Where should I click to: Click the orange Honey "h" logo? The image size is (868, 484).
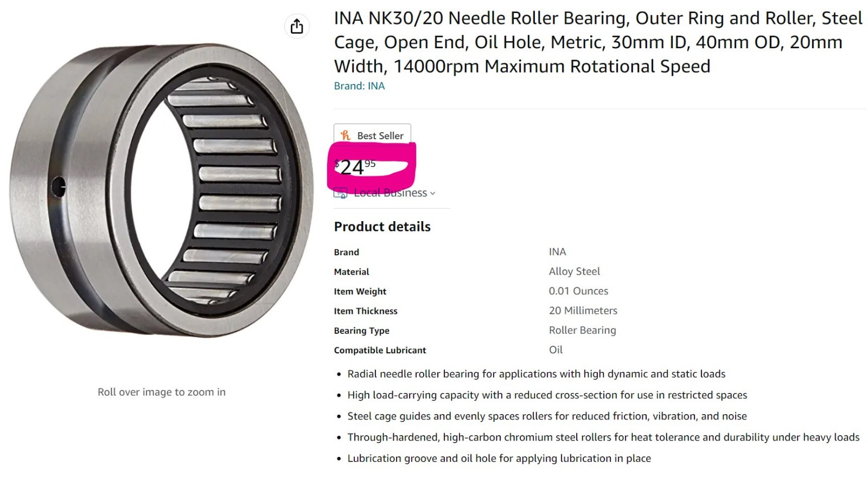click(346, 135)
